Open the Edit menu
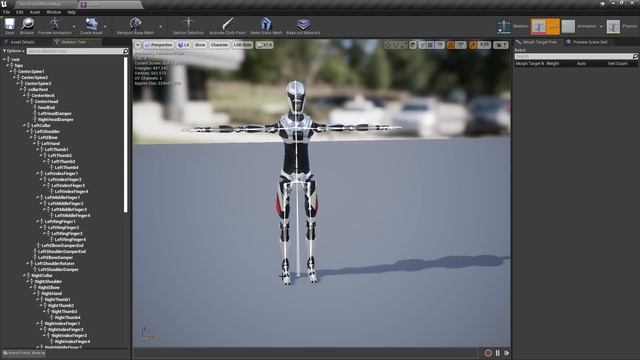This screenshot has height=360, width=640. tap(20, 12)
